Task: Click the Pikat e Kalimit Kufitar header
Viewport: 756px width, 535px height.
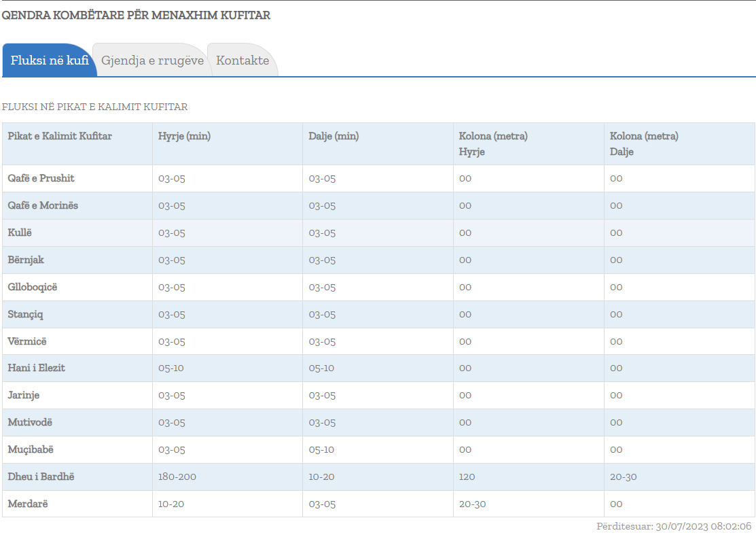Action: coord(60,136)
